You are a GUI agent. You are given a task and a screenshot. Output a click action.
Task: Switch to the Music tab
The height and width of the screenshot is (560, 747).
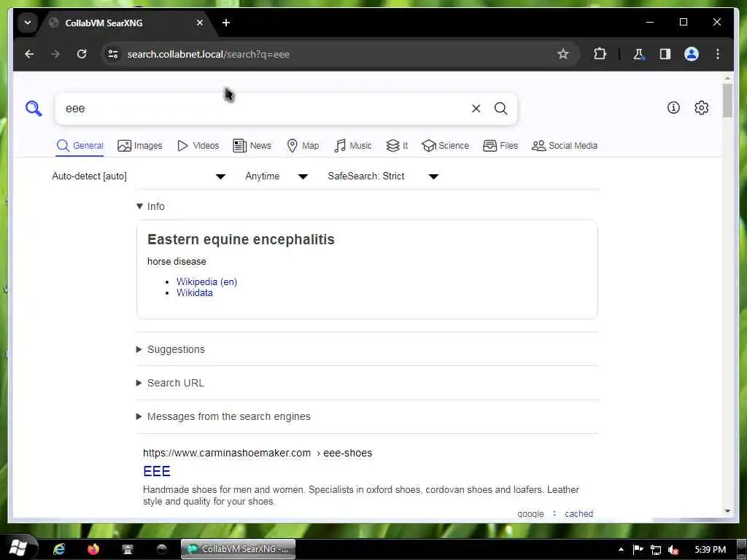point(352,146)
